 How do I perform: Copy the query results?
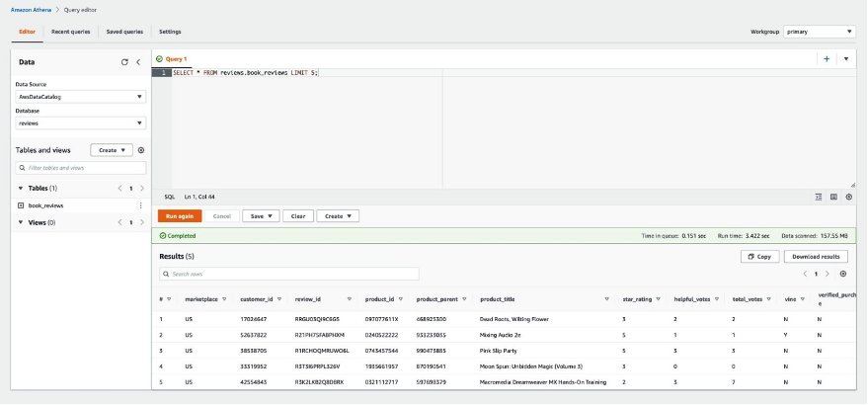760,257
